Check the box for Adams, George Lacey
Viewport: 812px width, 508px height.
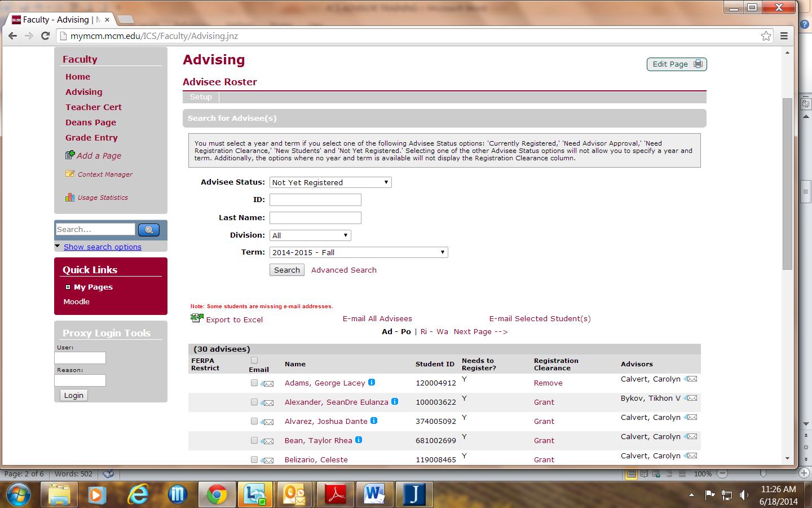254,383
